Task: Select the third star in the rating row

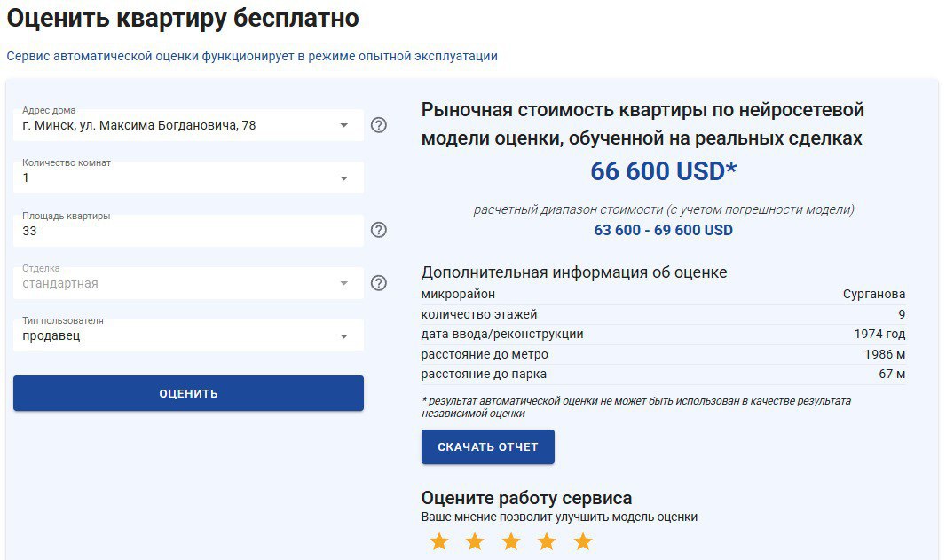Action: pos(510,540)
